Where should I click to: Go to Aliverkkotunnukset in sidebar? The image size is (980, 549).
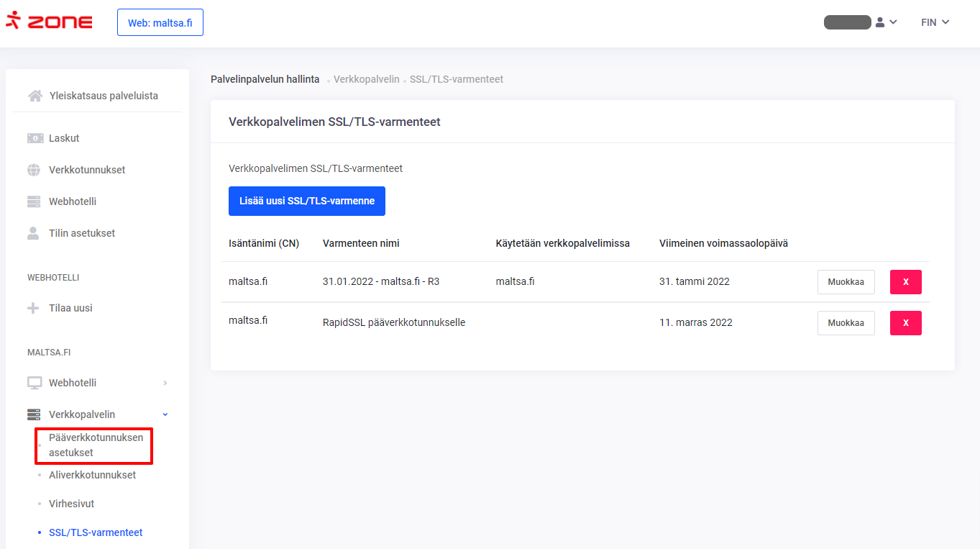coord(92,475)
